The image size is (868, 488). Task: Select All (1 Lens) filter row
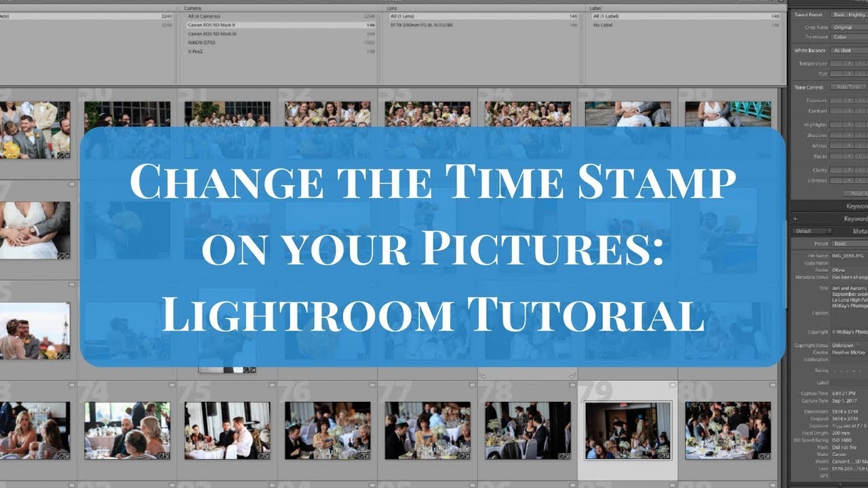484,16
